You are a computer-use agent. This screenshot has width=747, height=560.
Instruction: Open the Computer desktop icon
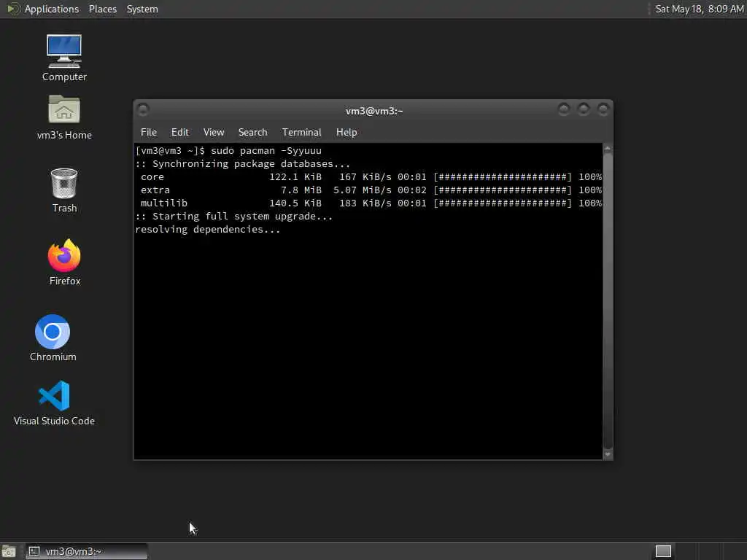64,58
